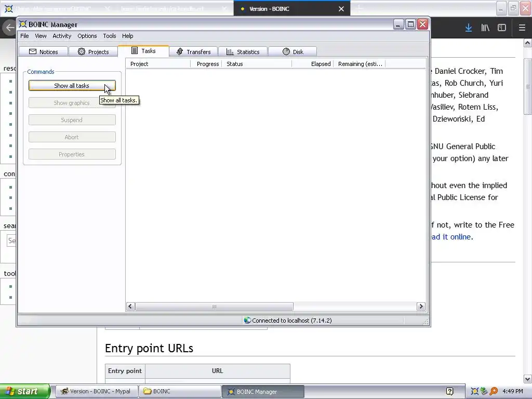The image size is (532, 399).
Task: Close the BOINC Manager window
Action: pos(422,24)
